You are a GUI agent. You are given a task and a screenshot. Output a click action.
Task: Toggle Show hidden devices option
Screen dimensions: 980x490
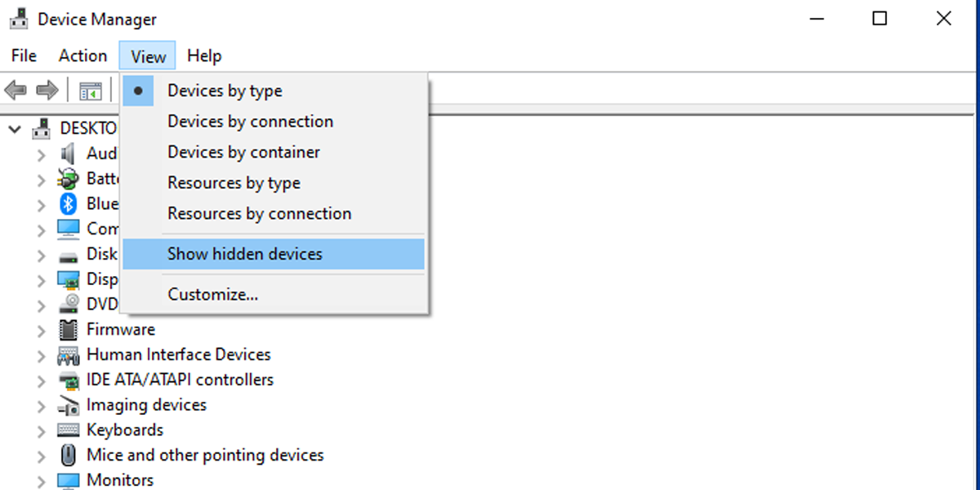(245, 254)
